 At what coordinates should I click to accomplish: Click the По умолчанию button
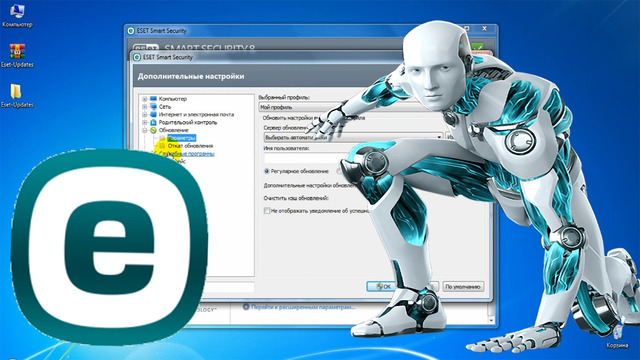pos(463,287)
